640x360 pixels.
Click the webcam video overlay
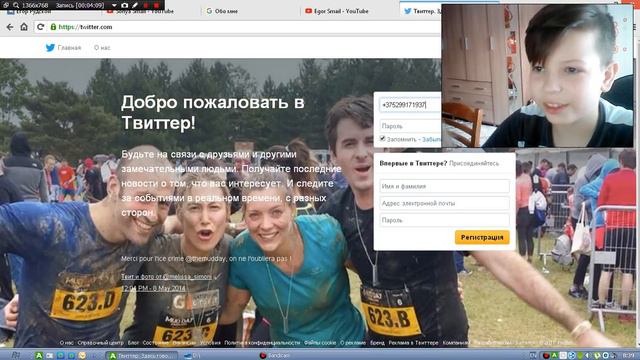pos(537,76)
